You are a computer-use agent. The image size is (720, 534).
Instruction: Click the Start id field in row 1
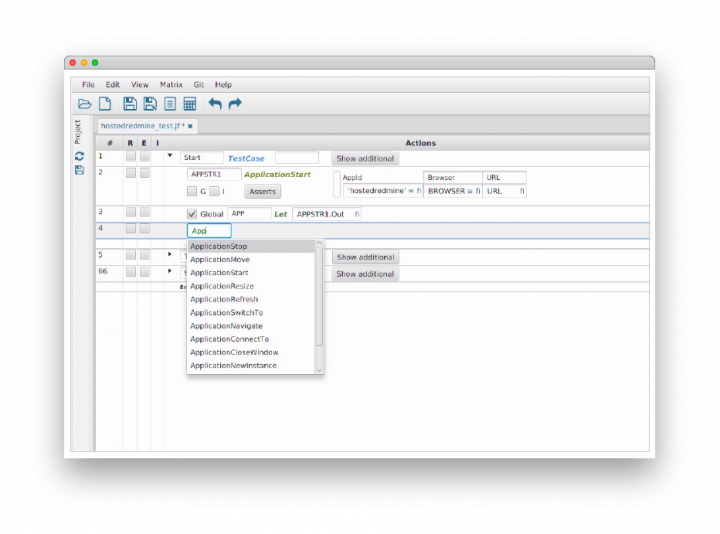202,157
